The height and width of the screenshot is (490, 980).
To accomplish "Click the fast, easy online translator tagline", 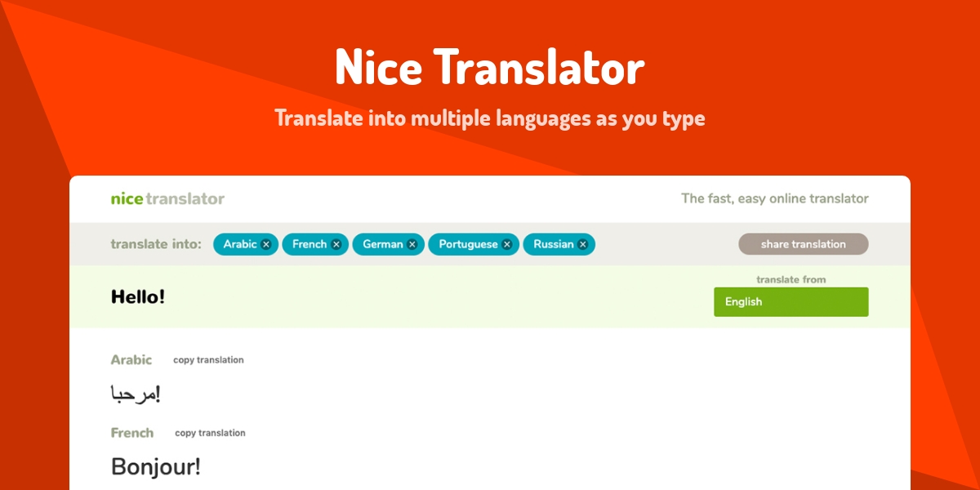I will click(x=775, y=198).
